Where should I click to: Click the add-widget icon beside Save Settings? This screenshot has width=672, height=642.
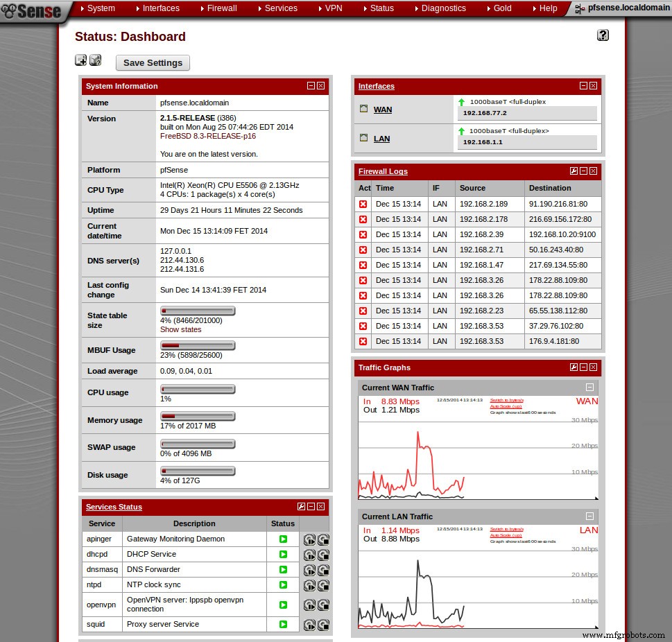(x=80, y=60)
